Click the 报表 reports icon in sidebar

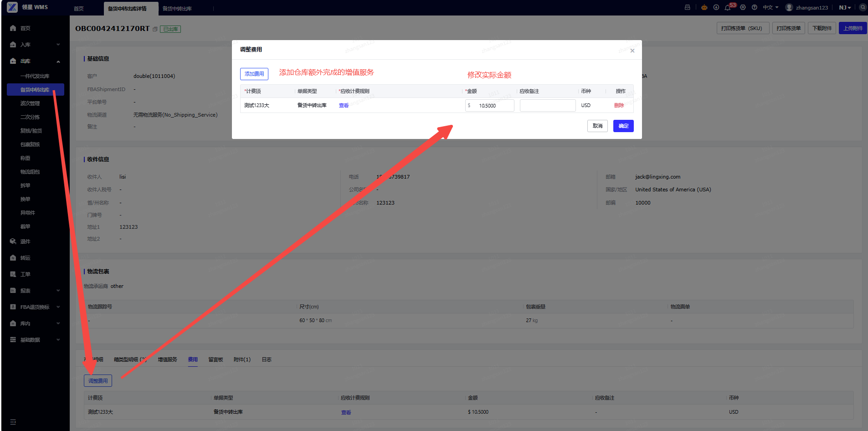pyautogui.click(x=13, y=291)
